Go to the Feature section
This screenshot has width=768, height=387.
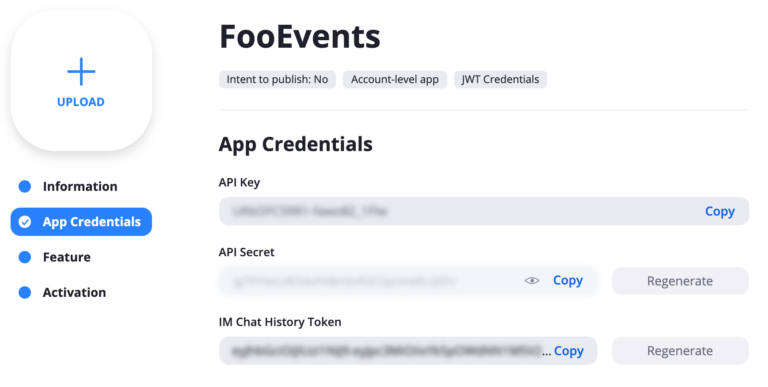point(67,257)
